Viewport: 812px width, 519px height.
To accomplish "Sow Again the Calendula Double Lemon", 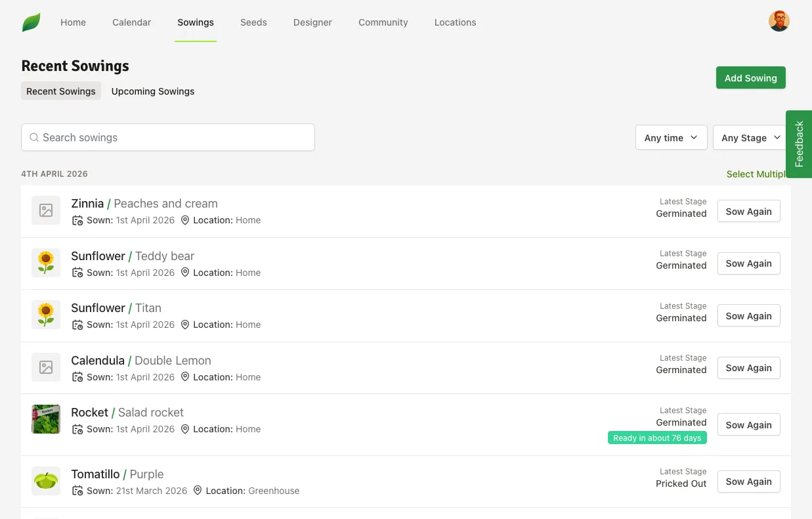I will [748, 368].
